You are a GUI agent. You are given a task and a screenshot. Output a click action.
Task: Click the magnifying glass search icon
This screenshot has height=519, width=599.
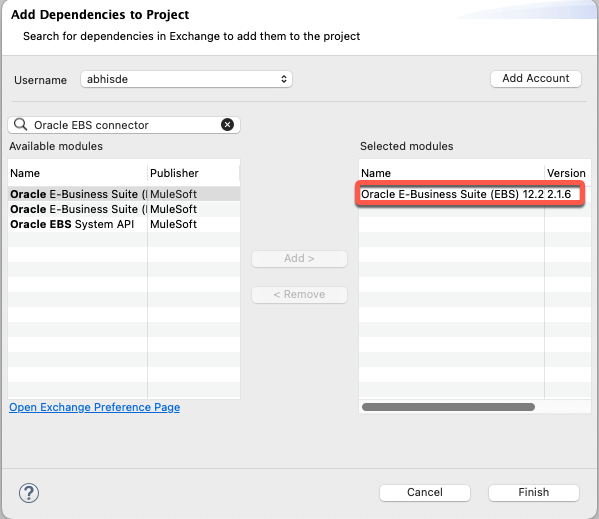click(21, 124)
